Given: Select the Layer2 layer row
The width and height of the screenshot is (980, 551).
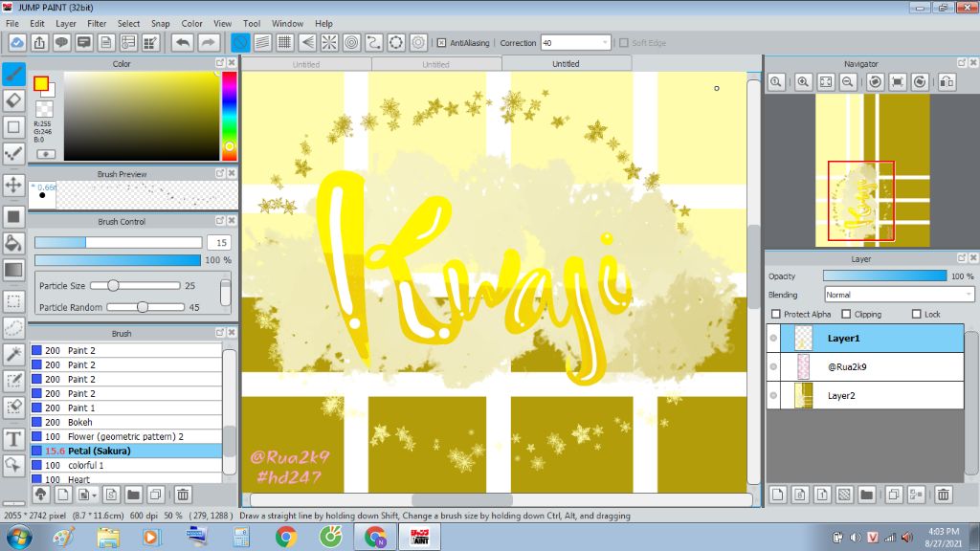Looking at the screenshot, I should point(865,395).
